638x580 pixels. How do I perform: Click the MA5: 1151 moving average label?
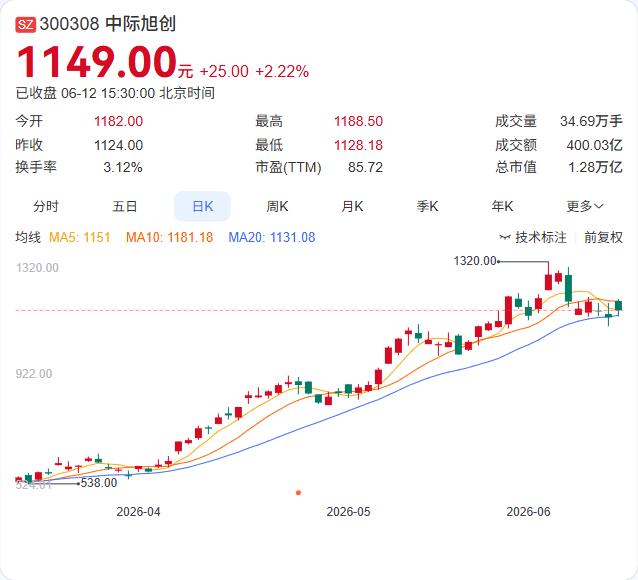[x=80, y=237]
